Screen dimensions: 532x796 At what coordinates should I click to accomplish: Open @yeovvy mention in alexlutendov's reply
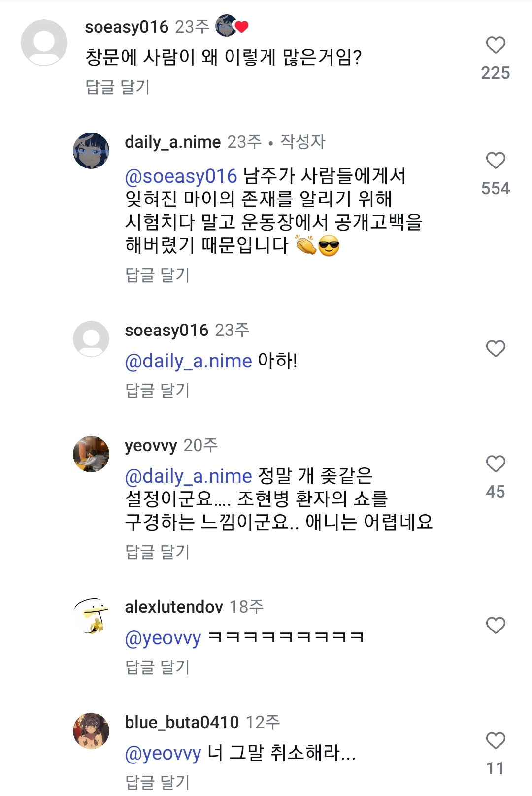[x=163, y=638]
